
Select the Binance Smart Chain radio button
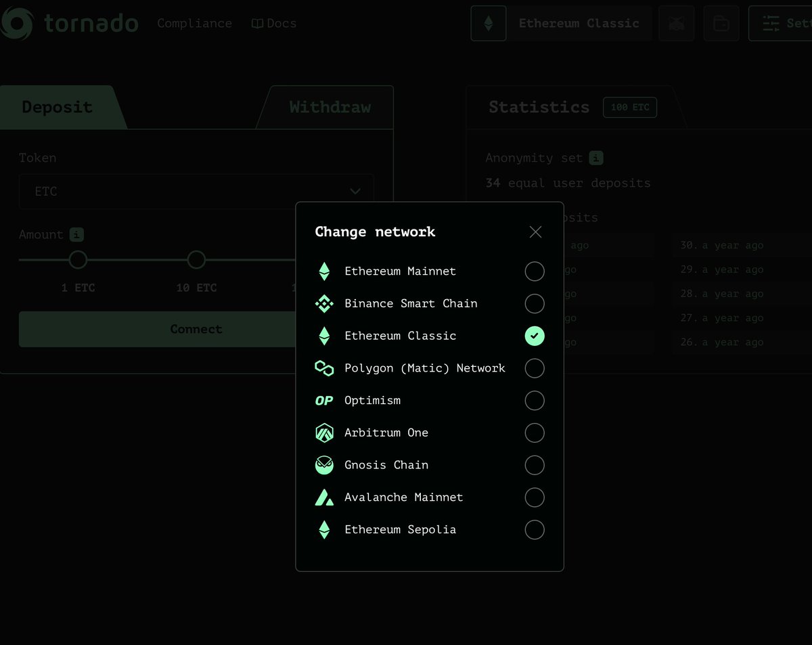535,304
